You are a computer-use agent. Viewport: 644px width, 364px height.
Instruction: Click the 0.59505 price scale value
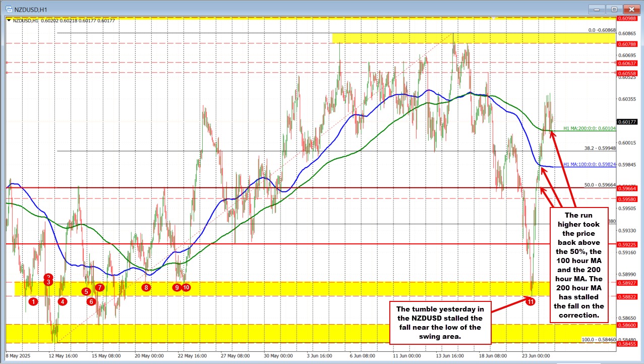pyautogui.click(x=627, y=209)
